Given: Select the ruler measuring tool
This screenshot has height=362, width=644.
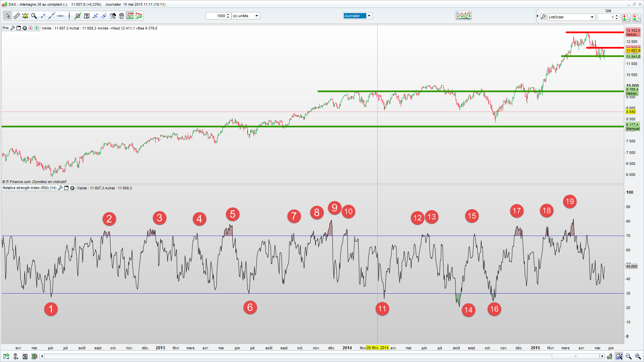Looking at the screenshot, I should (16, 16).
